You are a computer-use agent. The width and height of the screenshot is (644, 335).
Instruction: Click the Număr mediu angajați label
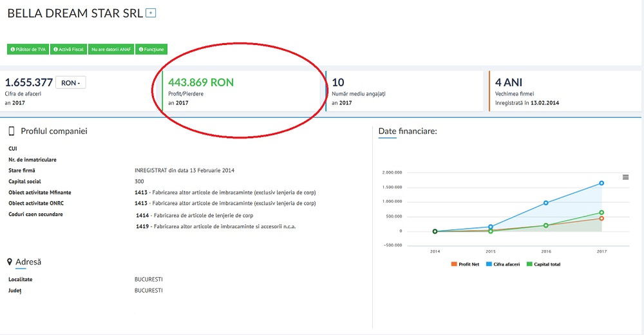coord(359,93)
